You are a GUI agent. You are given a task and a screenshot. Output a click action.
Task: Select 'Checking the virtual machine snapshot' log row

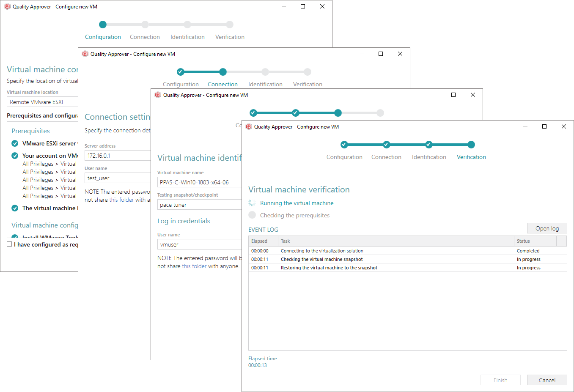(x=407, y=259)
